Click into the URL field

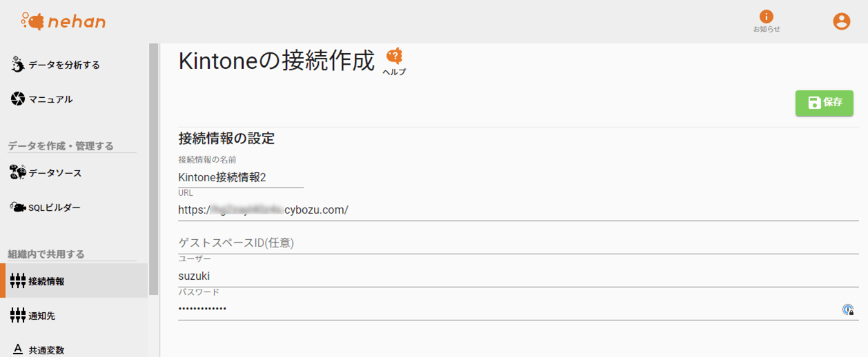517,210
